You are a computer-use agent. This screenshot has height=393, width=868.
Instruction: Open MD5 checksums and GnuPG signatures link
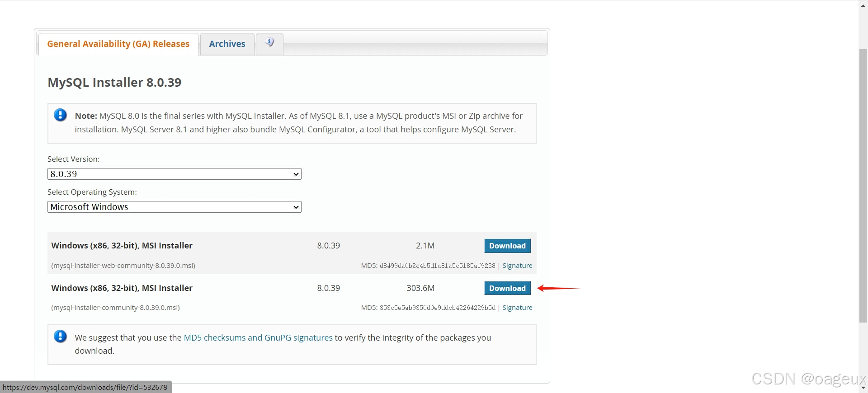258,337
